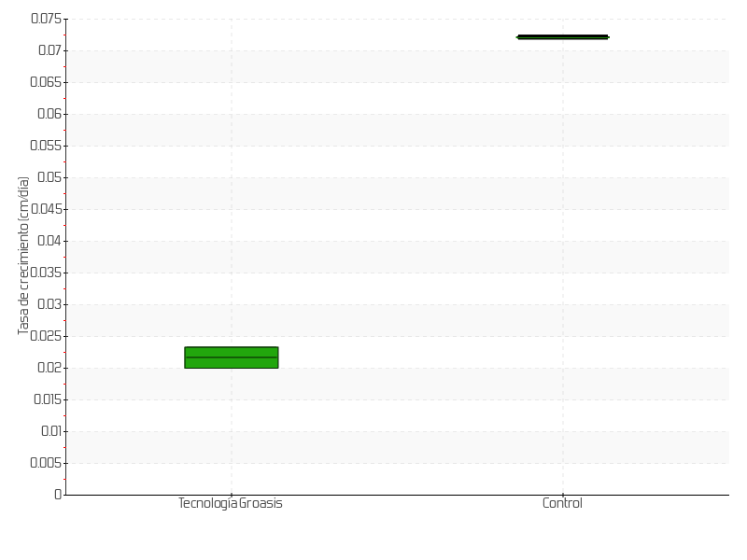Click the 0.06 y-axis tick label
747x560 pixels.
(x=49, y=114)
